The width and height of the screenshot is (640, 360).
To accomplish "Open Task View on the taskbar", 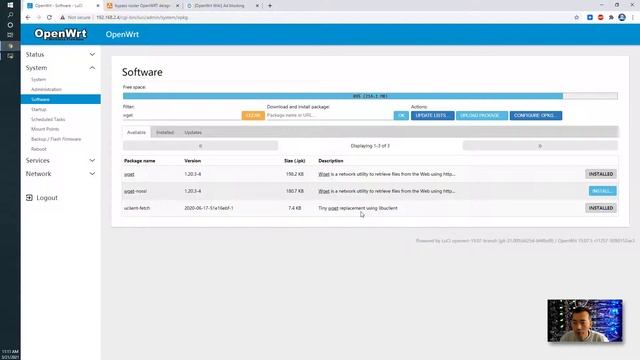I will tap(10, 35).
